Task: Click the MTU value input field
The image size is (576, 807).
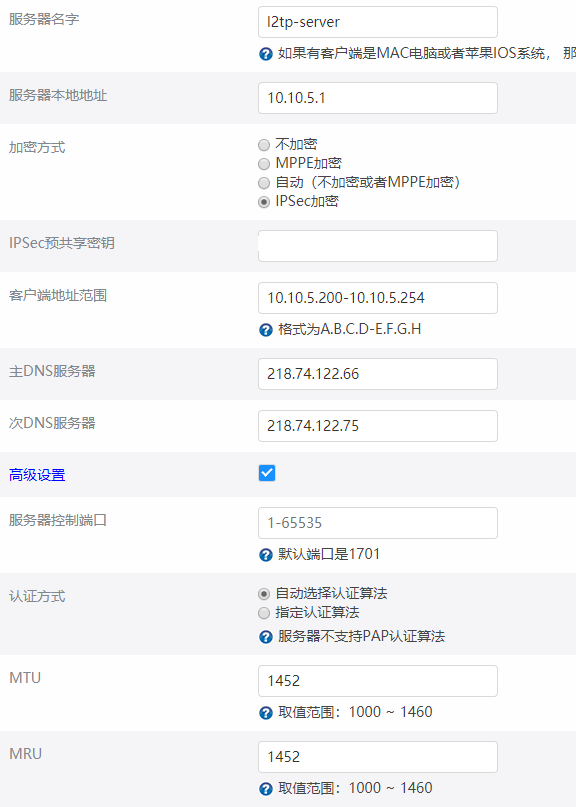Action: [x=378, y=681]
